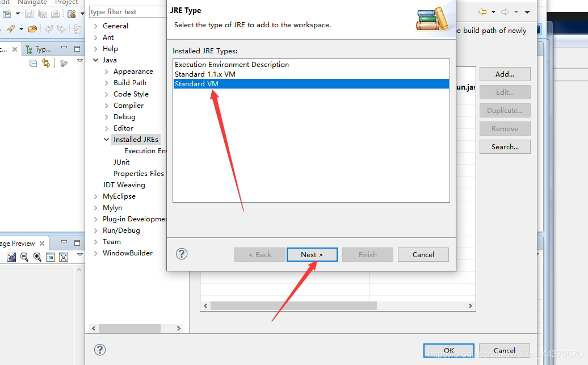Toggle Link with Editor icon

click(x=46, y=63)
